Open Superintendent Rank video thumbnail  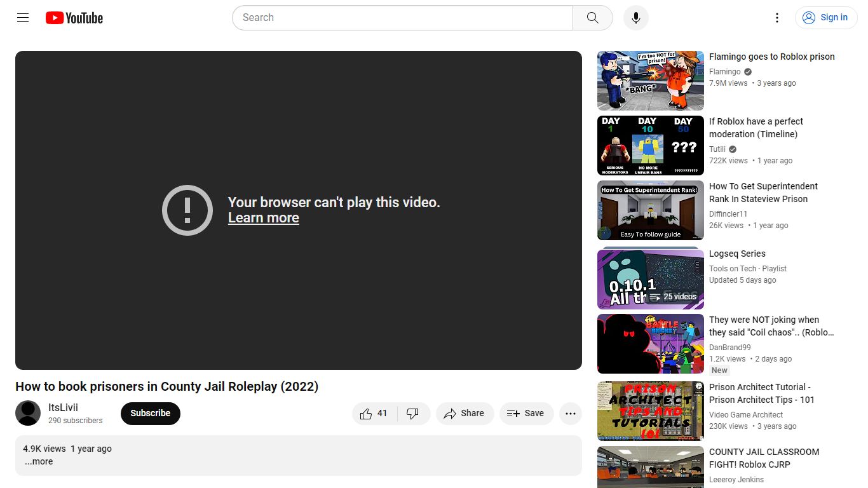point(651,210)
